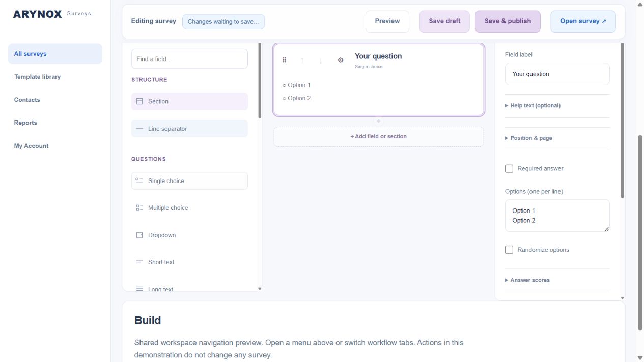Viewport: 644px width, 362px height.
Task: Click the Build heading
Action: point(148,320)
